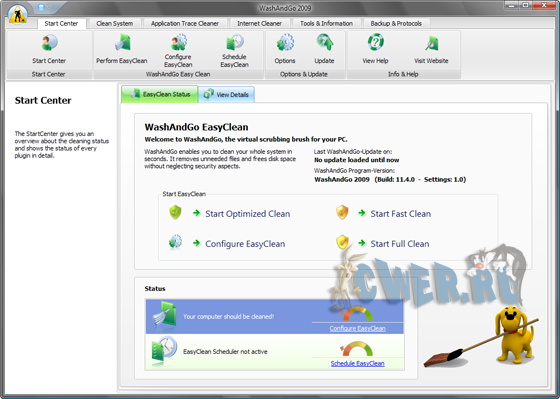Click the Update globe arrow icon
Viewport: 560px width, 399px height.
click(x=325, y=42)
